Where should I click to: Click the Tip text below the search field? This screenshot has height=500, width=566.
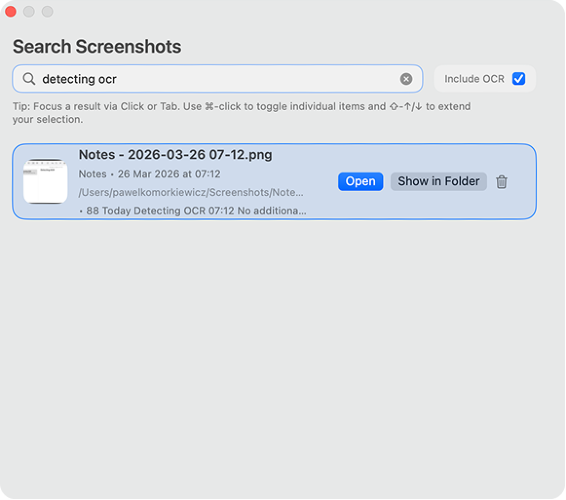(241, 113)
